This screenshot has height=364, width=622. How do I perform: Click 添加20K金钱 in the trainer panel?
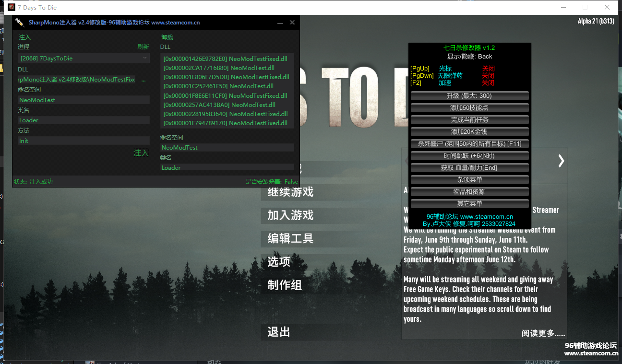pos(469,131)
